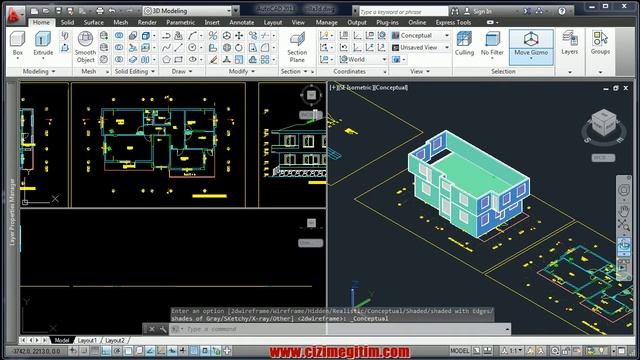Click the Layout2 tab
The image size is (640, 360).
pyautogui.click(x=115, y=340)
